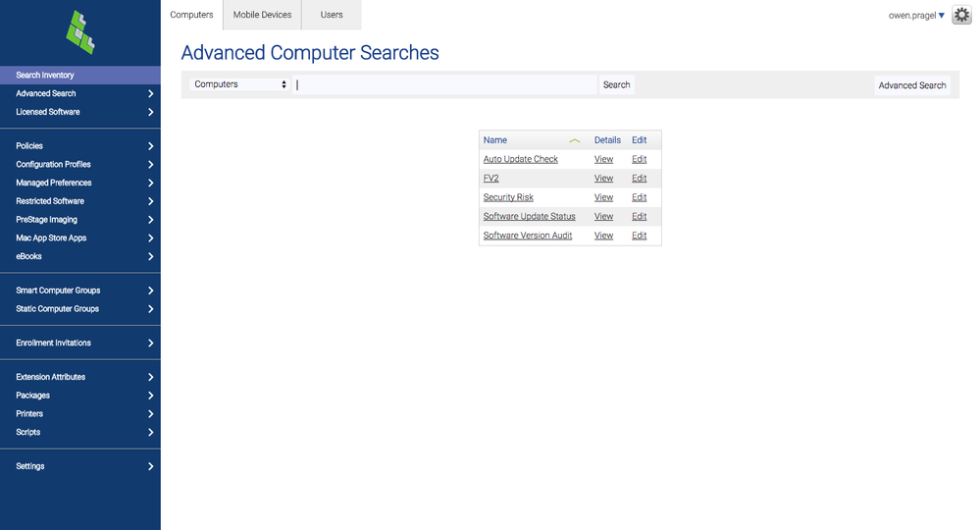Expand the Scripts chevron
Image resolution: width=980 pixels, height=530 pixels.
point(151,433)
